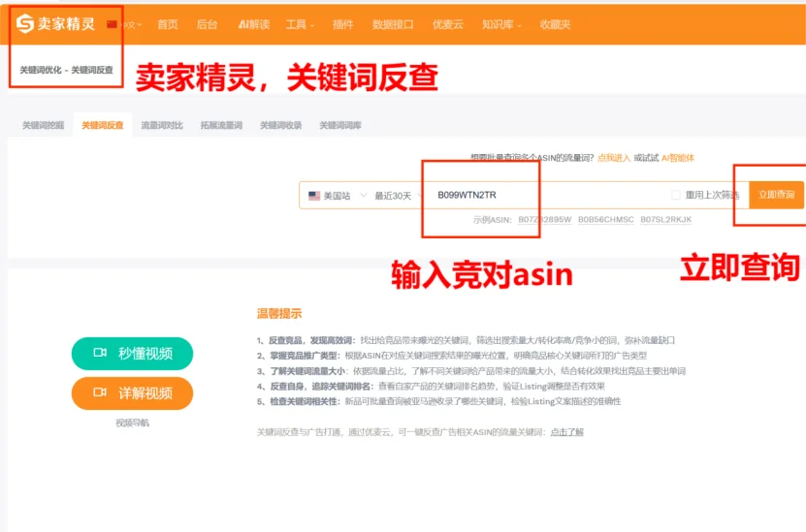Open 数据接口 in top navigation
This screenshot has width=806, height=532.
[x=393, y=24]
